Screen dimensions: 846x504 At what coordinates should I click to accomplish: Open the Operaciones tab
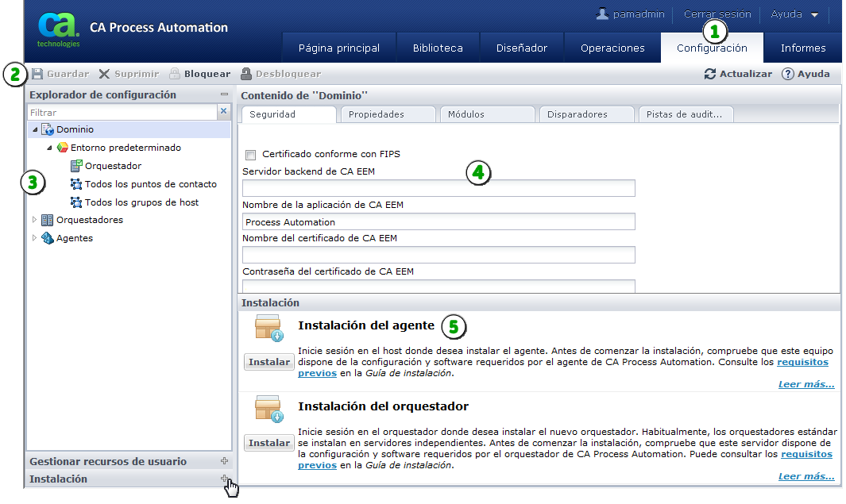[612, 47]
